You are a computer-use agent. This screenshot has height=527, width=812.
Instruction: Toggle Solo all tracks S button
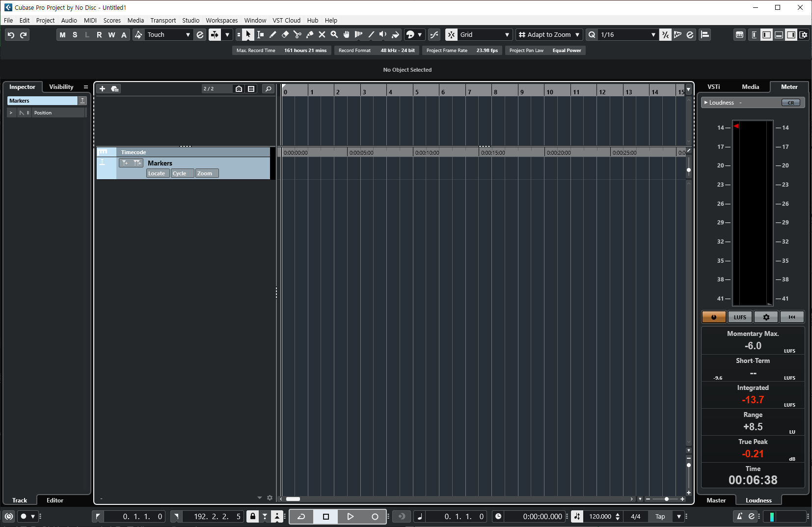tap(75, 35)
